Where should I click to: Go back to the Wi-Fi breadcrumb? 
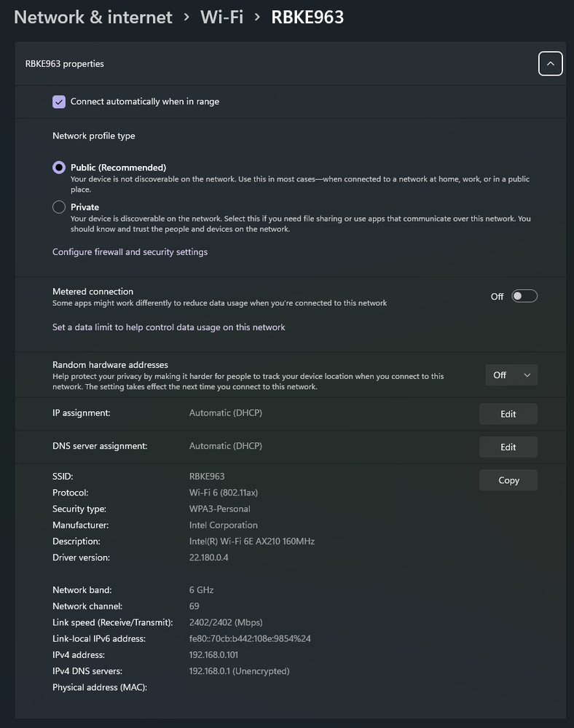(221, 17)
